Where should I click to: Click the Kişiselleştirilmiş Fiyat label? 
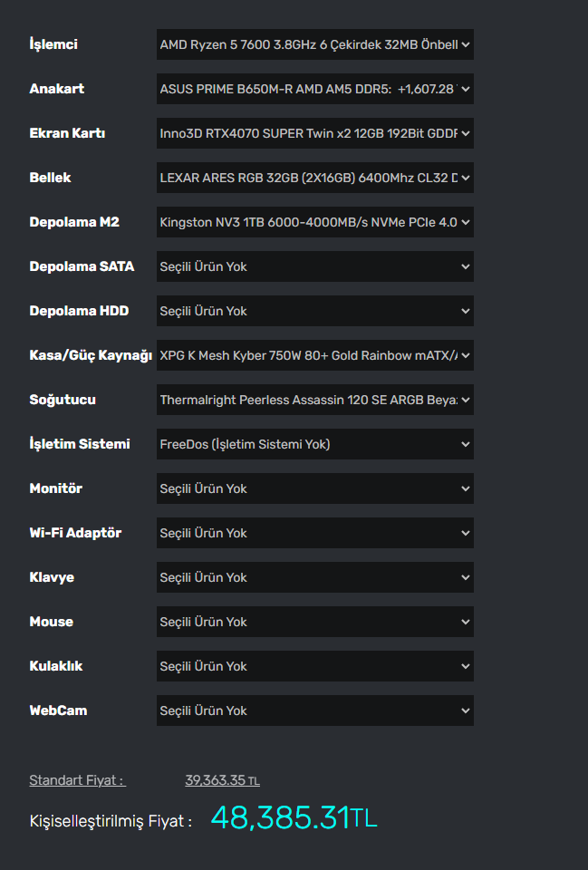tap(111, 821)
